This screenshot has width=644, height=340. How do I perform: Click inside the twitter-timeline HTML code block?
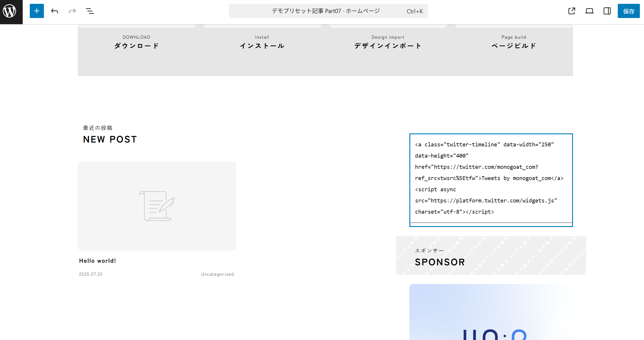coord(491,178)
